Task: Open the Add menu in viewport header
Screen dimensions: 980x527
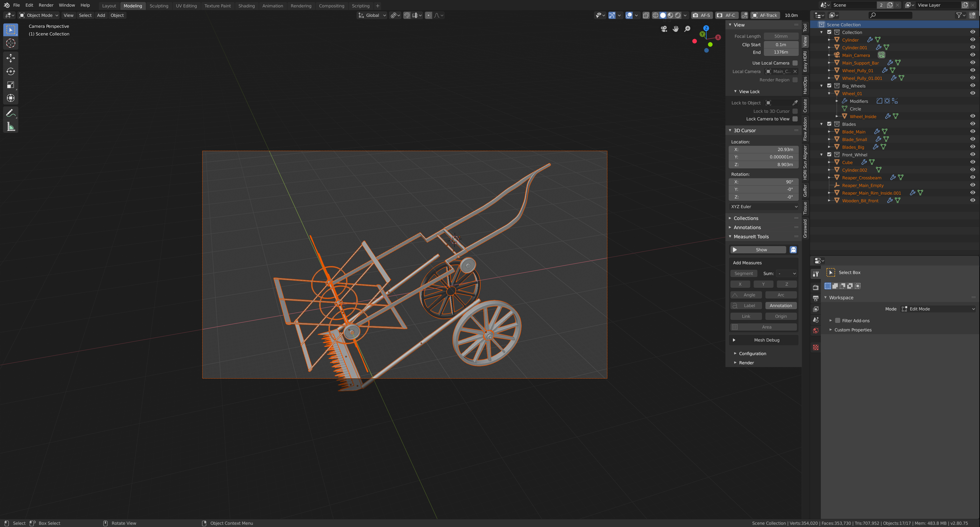Action: coord(101,15)
